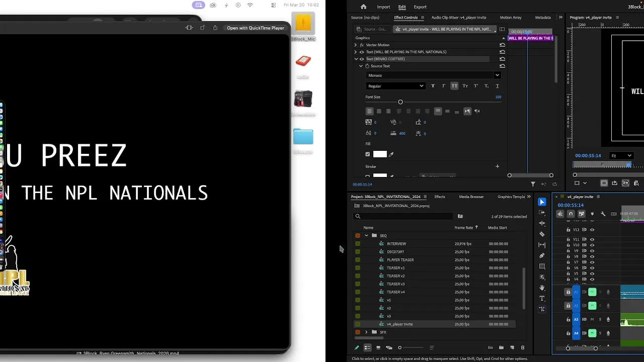Open Timeline display settings wrench
This screenshot has width=644, height=362.
(x=603, y=214)
